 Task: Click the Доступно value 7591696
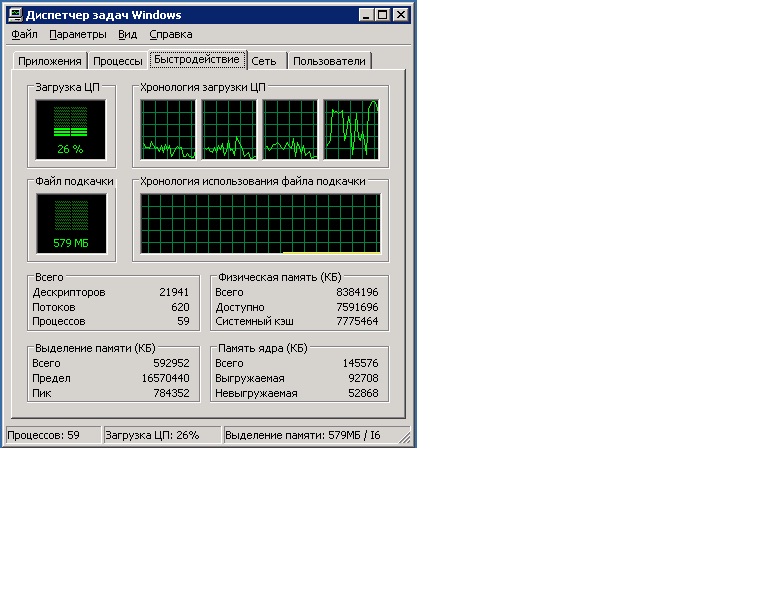click(x=357, y=307)
